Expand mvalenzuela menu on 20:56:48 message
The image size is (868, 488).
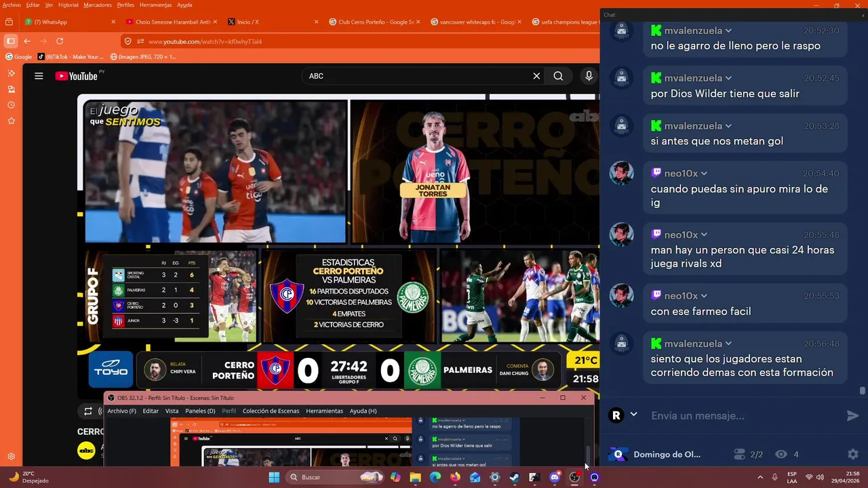coord(728,344)
